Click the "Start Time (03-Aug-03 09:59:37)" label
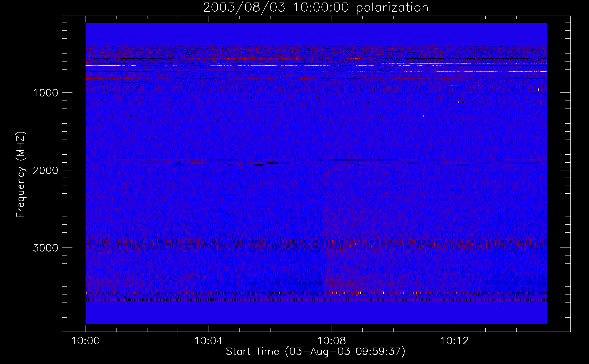589x364 pixels. click(x=316, y=352)
